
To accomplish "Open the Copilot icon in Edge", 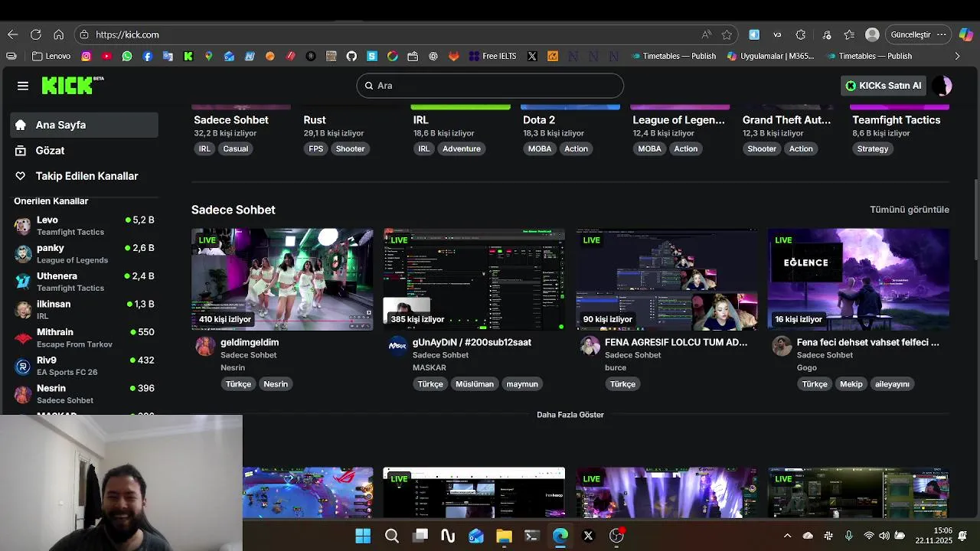I will coord(966,34).
